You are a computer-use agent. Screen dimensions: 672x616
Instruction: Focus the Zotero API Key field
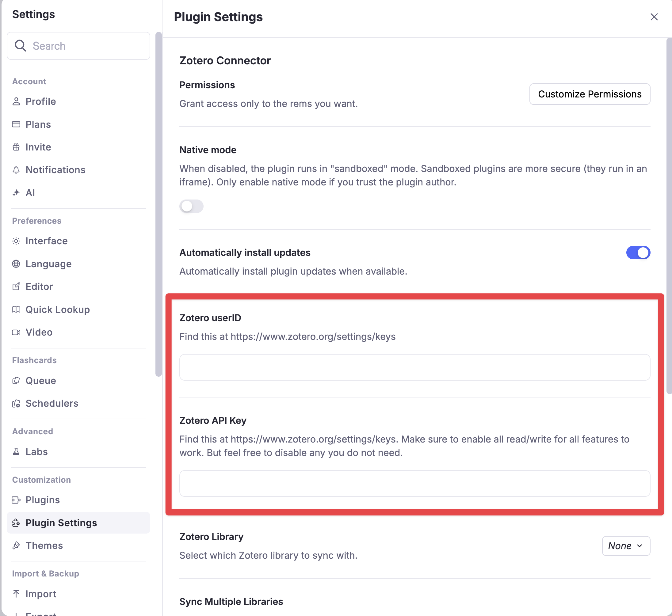tap(414, 483)
